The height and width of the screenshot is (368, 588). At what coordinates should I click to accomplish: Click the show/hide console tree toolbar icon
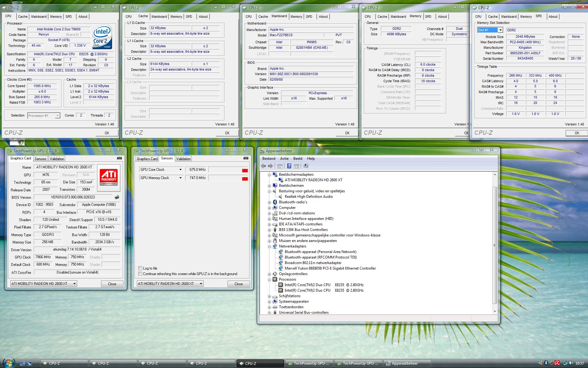(x=280, y=166)
